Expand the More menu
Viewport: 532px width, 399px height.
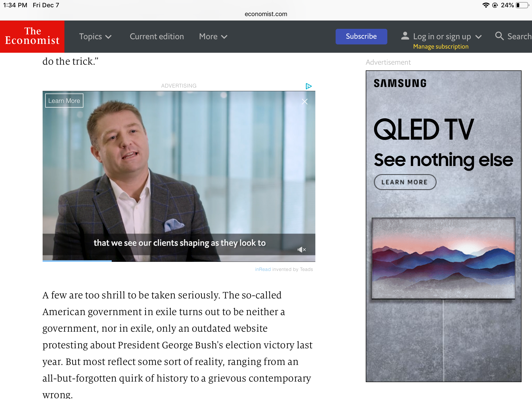tap(213, 37)
